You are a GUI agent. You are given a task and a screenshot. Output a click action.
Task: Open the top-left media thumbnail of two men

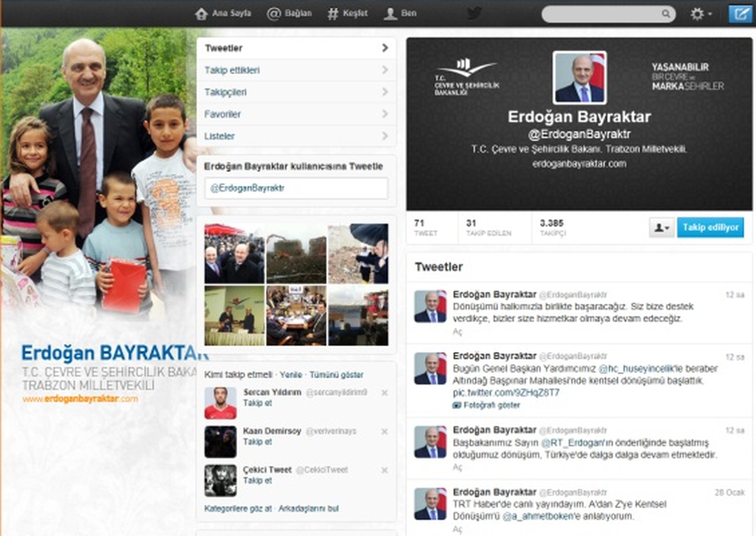234,253
